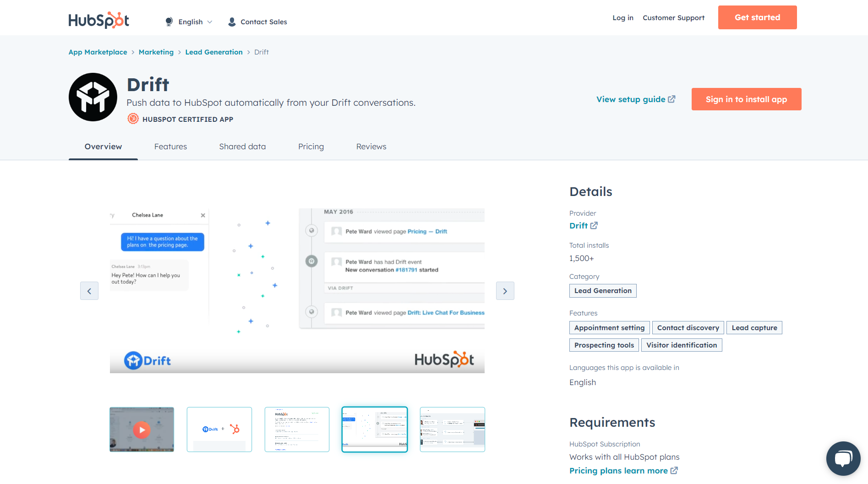Click the Get started button
Viewport: 868px width, 484px height.
coord(757,17)
